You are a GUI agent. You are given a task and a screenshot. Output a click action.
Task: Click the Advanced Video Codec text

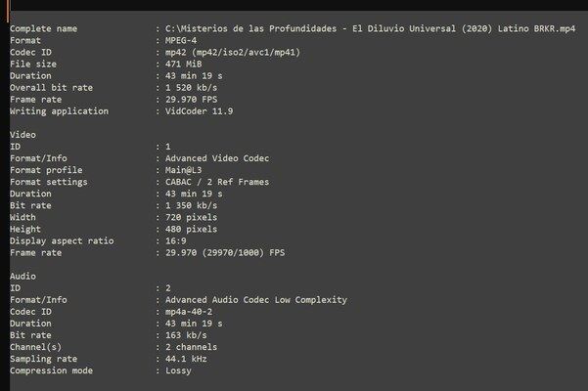pos(216,157)
